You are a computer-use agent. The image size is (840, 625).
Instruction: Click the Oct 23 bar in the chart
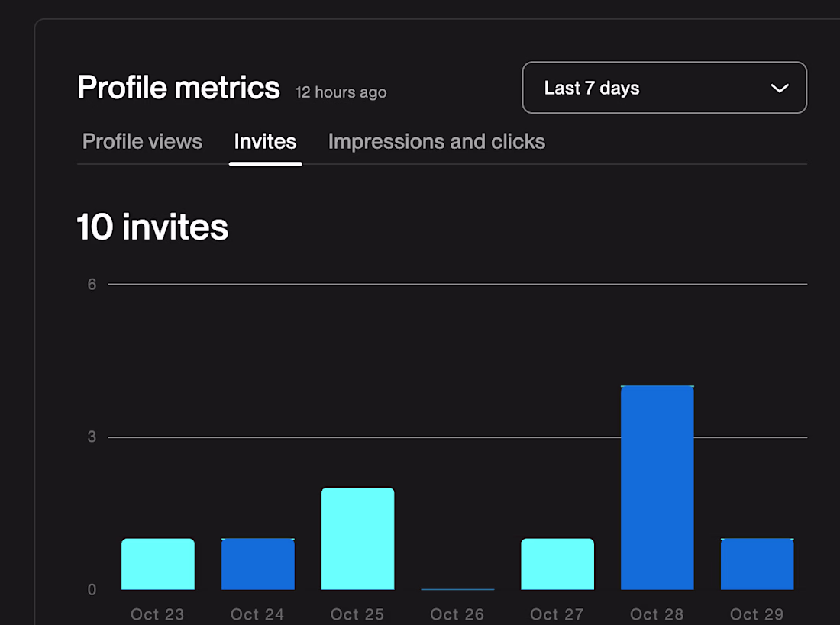point(158,564)
